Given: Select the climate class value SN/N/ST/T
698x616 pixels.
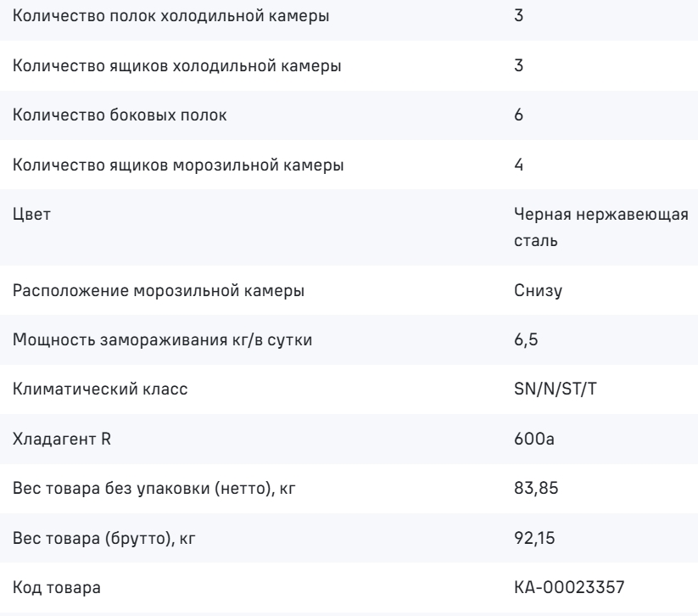Looking at the screenshot, I should click(x=556, y=389).
